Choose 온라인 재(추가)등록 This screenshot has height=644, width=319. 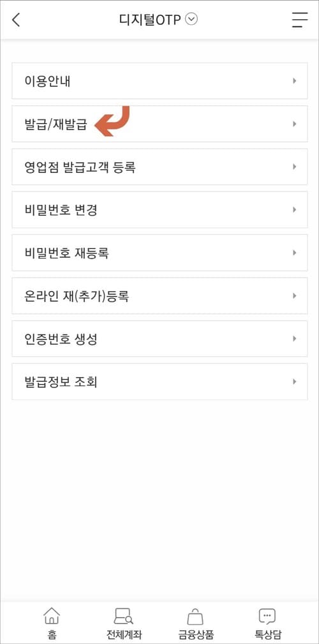tap(159, 296)
